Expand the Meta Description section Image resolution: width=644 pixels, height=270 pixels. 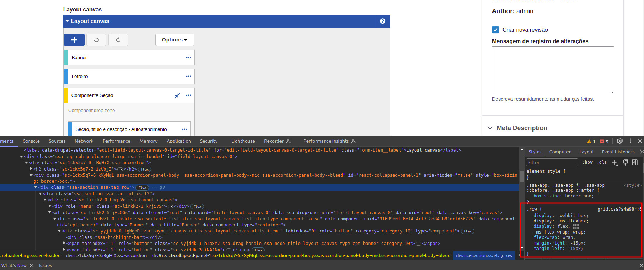(521, 128)
